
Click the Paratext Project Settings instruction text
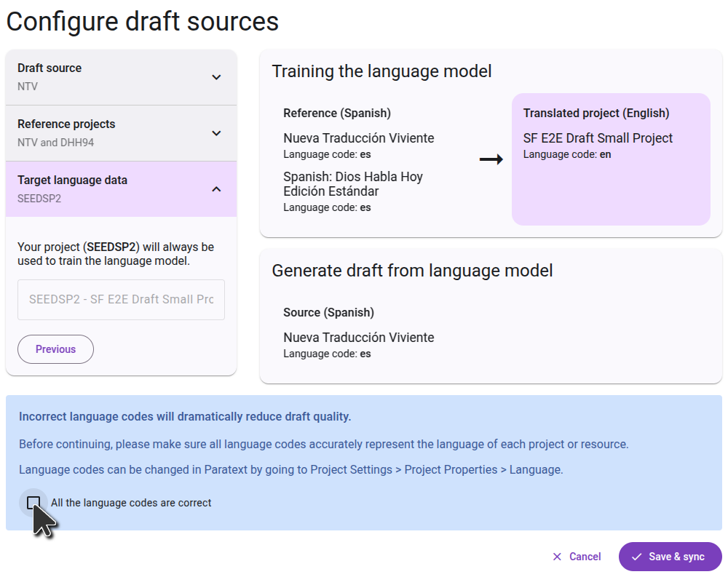[x=290, y=470]
